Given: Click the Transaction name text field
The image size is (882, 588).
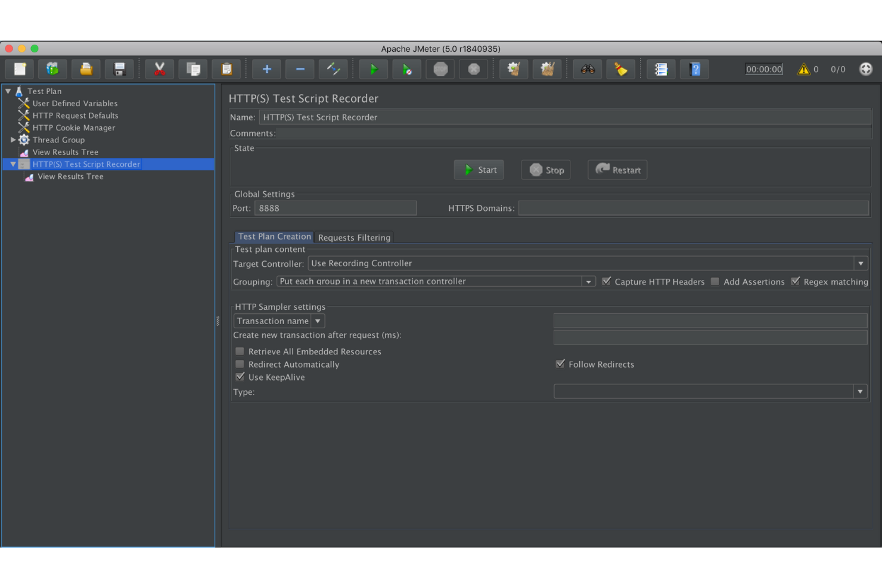Looking at the screenshot, I should tap(710, 321).
